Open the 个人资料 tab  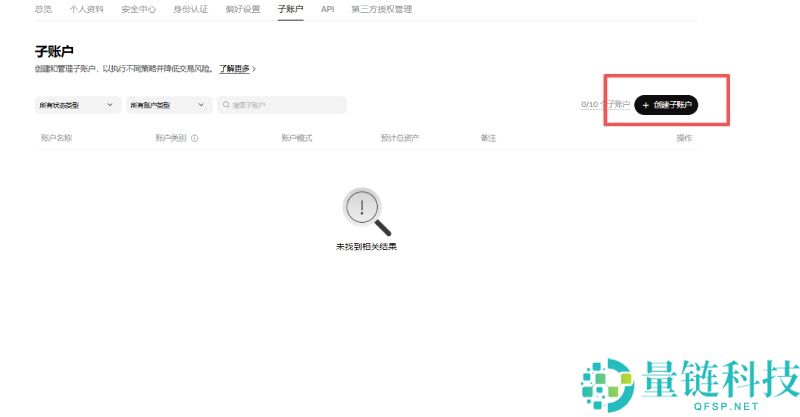click(87, 9)
